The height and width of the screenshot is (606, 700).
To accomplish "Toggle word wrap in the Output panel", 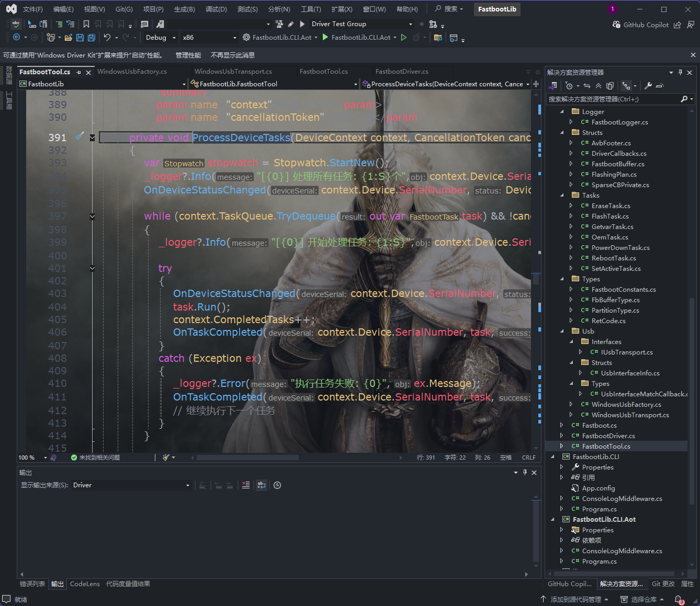I will (x=261, y=485).
